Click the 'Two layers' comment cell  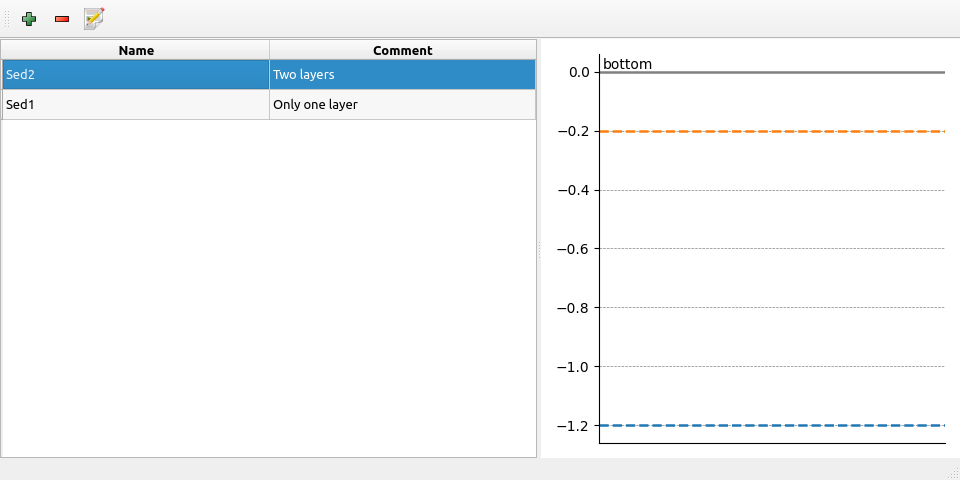coord(402,74)
